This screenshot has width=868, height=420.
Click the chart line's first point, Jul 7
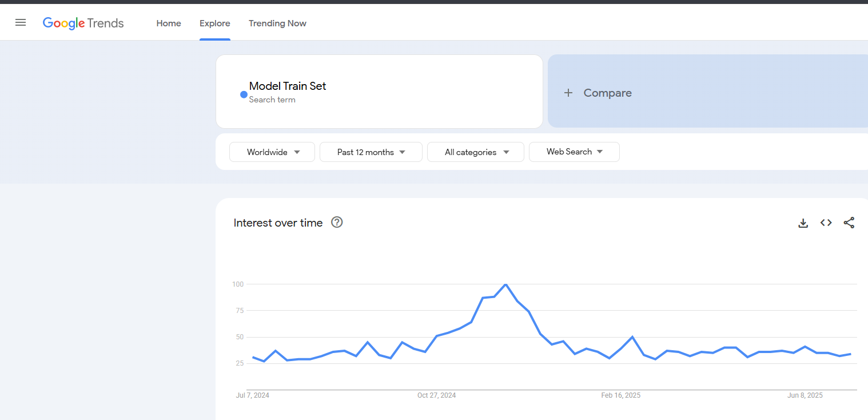[x=253, y=357]
